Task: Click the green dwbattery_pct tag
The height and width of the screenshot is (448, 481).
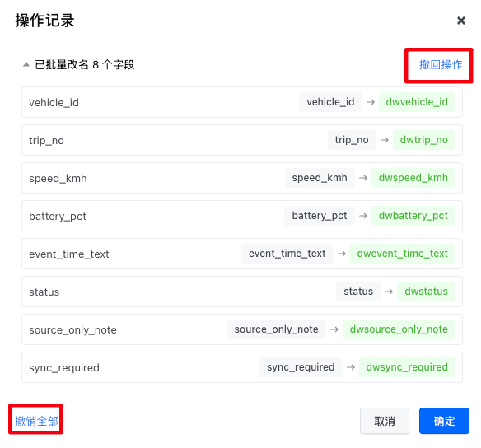Action: 413,216
